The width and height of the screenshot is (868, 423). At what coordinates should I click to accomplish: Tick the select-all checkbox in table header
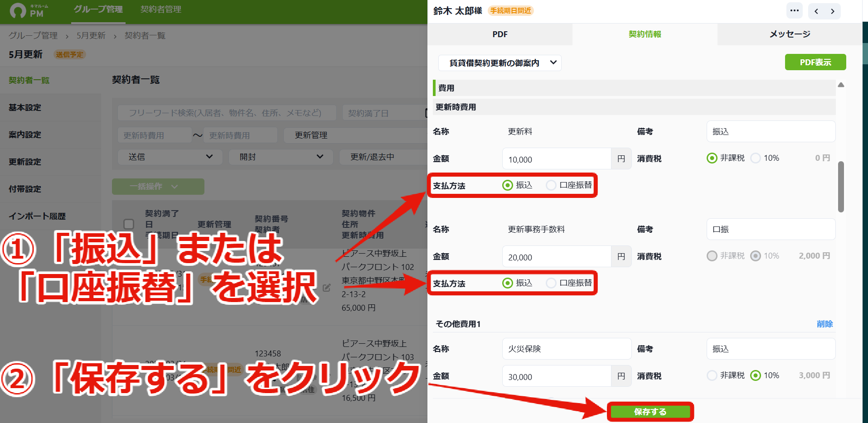(x=129, y=224)
